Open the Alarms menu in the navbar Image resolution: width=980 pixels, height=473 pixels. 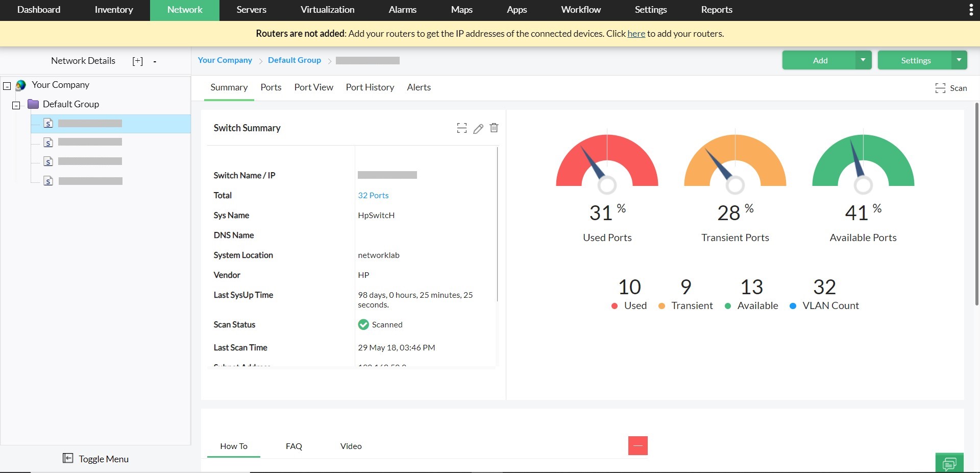click(x=402, y=10)
